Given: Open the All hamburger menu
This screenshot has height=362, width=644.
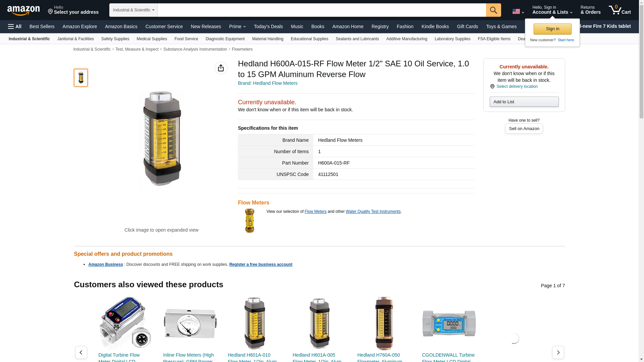Looking at the screenshot, I should 15,26.
